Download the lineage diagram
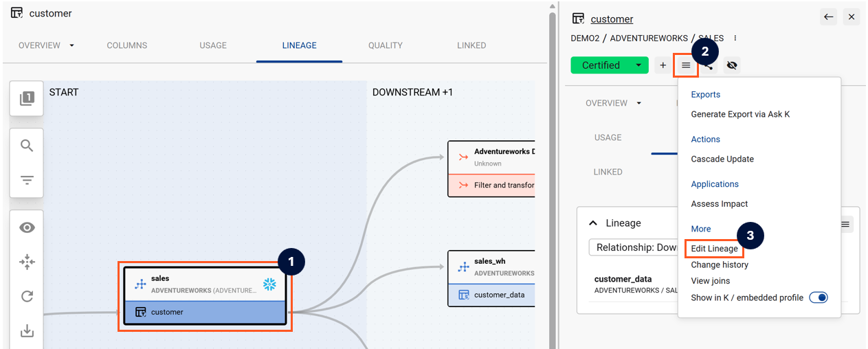The image size is (868, 349). pyautogui.click(x=27, y=331)
